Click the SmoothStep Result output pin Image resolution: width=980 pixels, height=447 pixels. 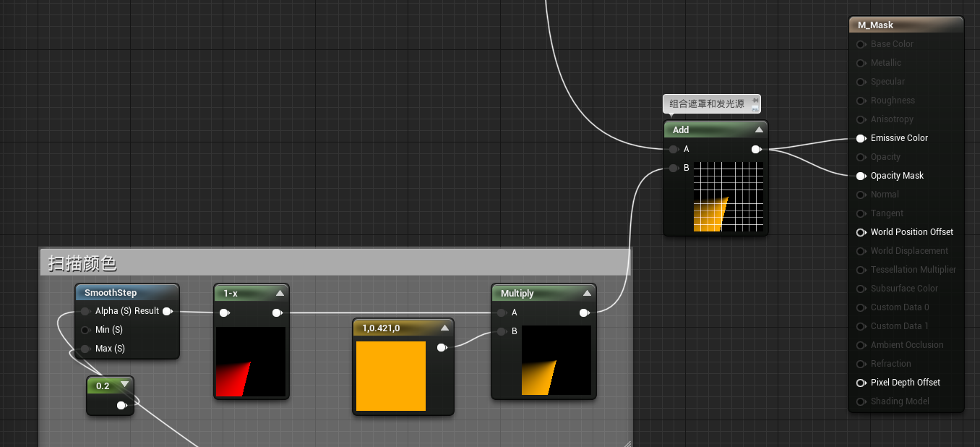pos(168,311)
